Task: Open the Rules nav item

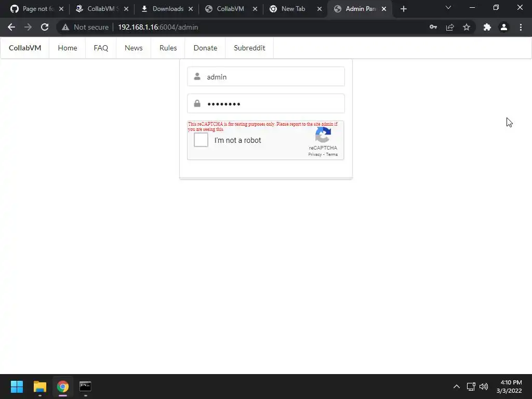Action: pos(168,48)
